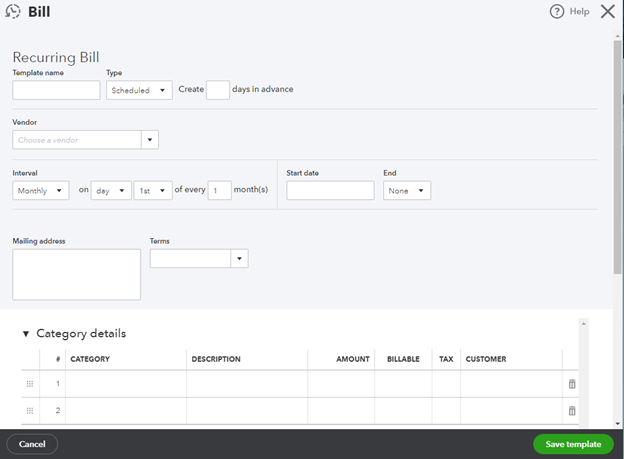Viewport: 624px width, 459px height.
Task: Click the Start date field
Action: 330,190
